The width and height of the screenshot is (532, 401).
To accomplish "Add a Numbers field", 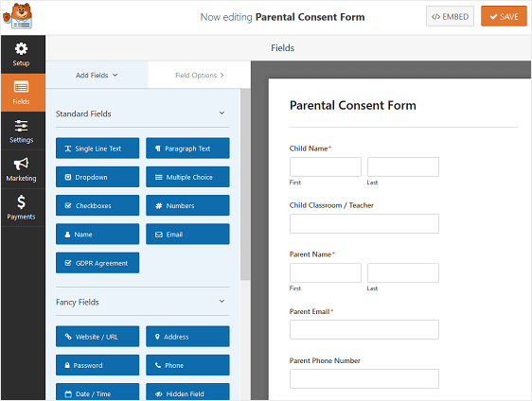I will pos(187,205).
